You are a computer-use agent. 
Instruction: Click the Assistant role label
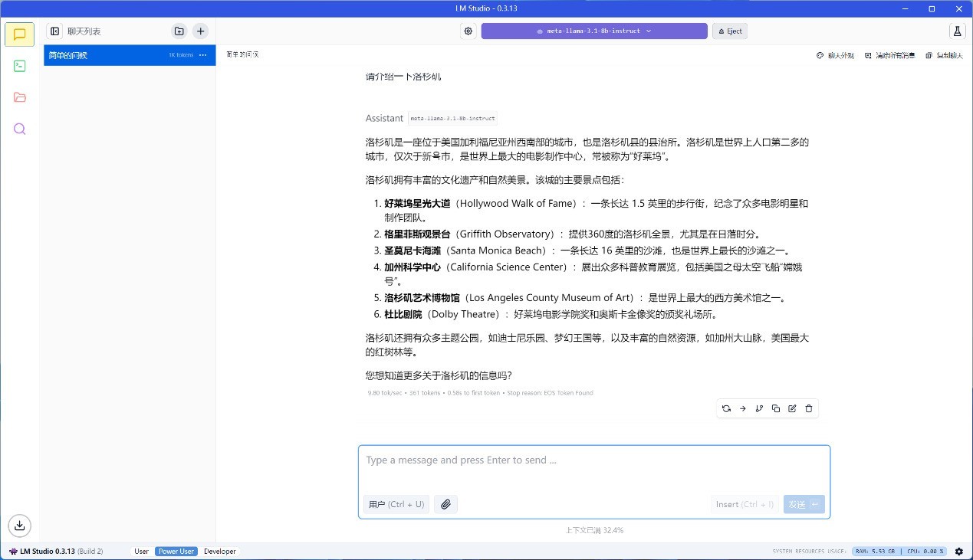[x=384, y=118]
